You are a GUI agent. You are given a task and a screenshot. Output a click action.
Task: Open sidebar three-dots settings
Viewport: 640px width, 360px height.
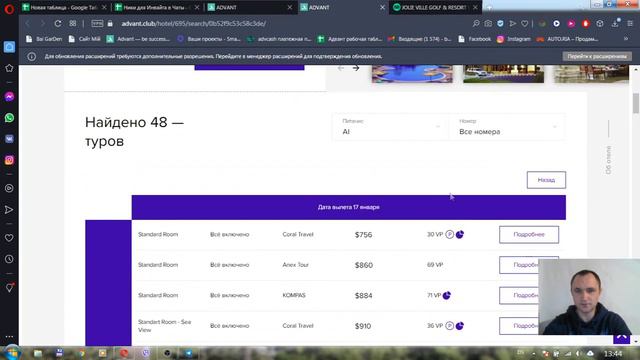9,337
